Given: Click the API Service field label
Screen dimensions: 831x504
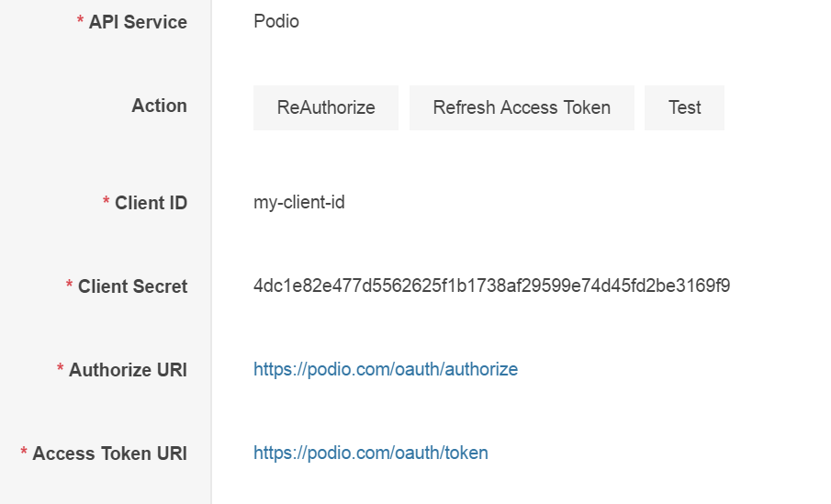Looking at the screenshot, I should click(138, 22).
